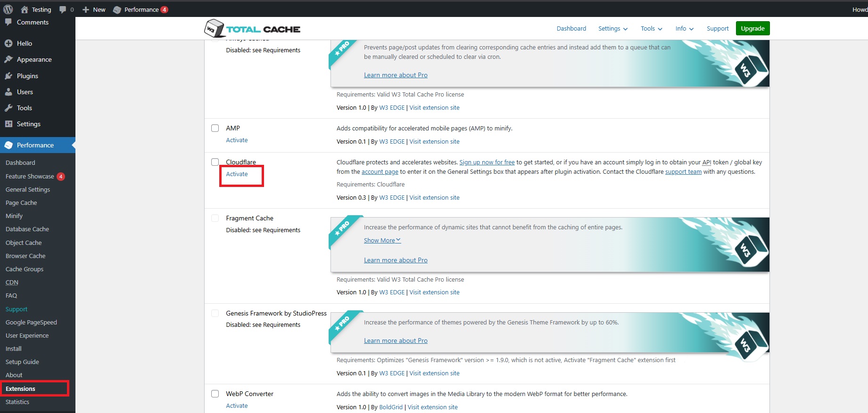Open Extensions submenu item
Image resolution: width=868 pixels, height=413 pixels.
[x=20, y=389]
